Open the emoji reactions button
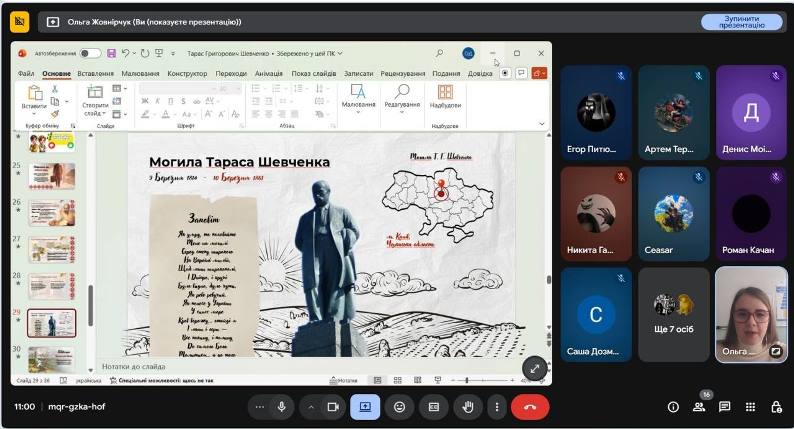The width and height of the screenshot is (794, 429). point(400,407)
